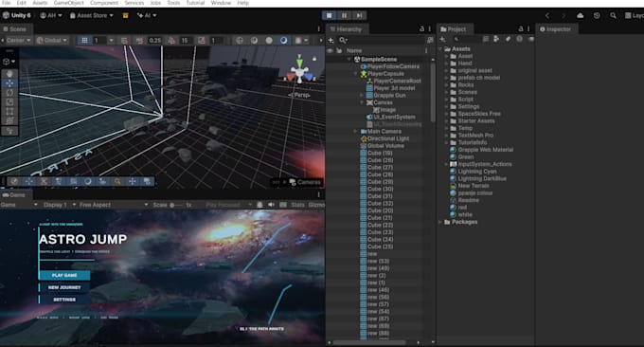Open the GameObject menu
The image size is (644, 347).
click(x=68, y=3)
